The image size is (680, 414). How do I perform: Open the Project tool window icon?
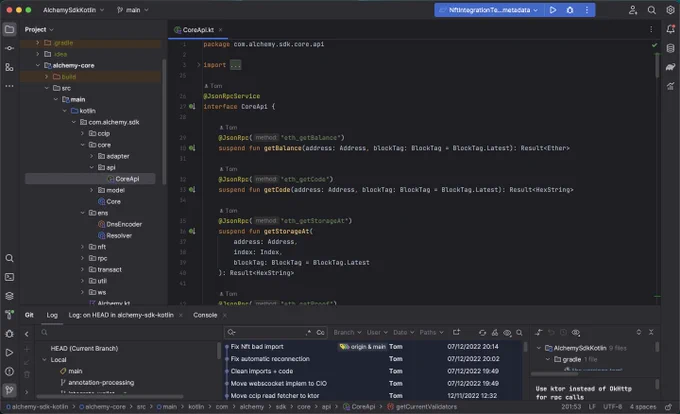coord(9,29)
